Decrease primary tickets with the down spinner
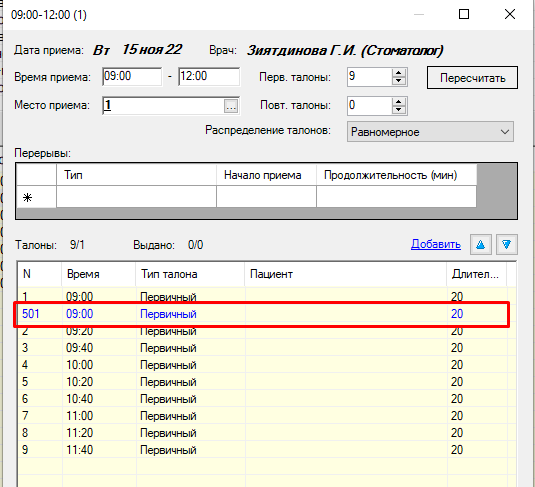The height and width of the screenshot is (487, 535). pos(399,81)
